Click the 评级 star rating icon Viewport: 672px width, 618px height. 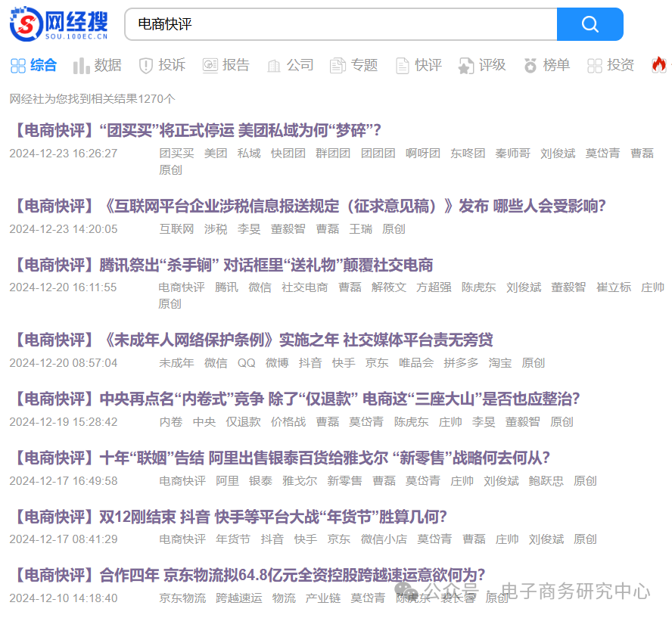tap(464, 64)
